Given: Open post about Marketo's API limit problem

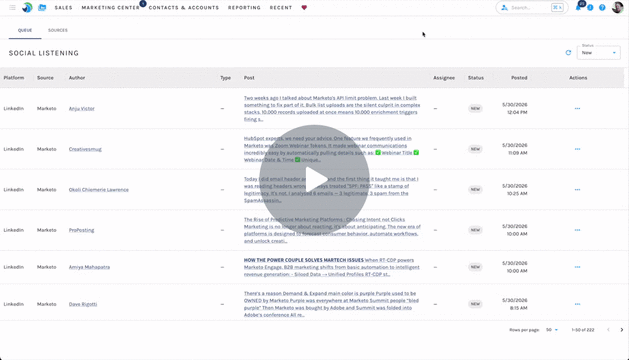Looking at the screenshot, I should click(x=332, y=108).
